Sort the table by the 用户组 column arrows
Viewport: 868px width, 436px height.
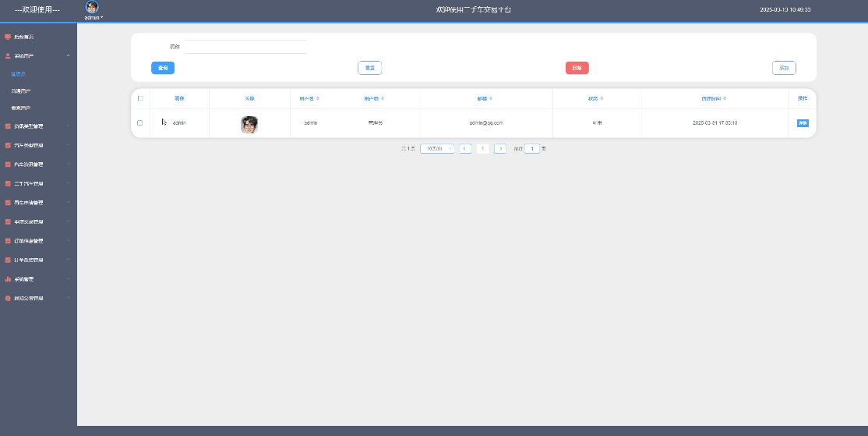383,98
